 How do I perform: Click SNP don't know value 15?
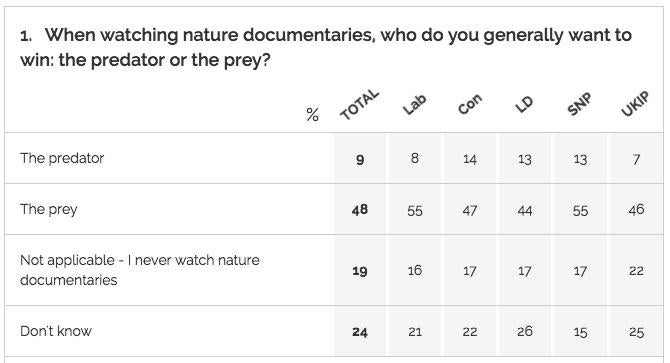click(x=580, y=332)
